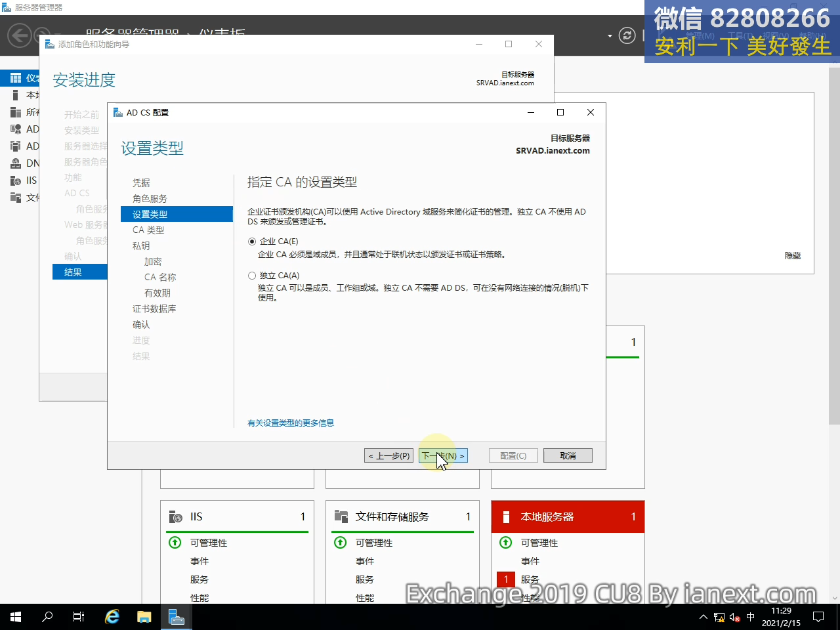Open 事件 in the IIS tile
The height and width of the screenshot is (630, 840).
(199, 561)
